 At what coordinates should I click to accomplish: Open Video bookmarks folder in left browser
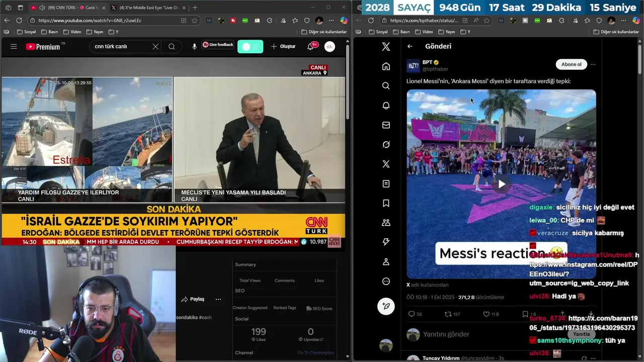[71, 32]
